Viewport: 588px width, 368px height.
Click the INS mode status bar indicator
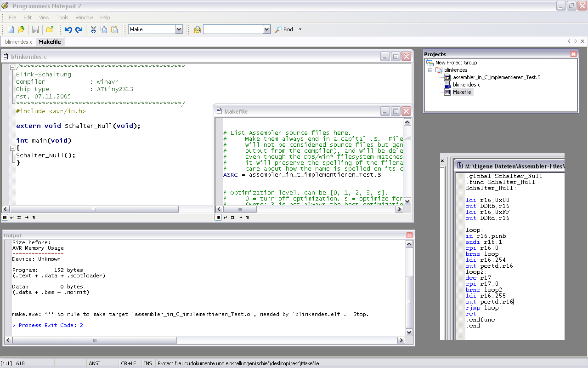click(x=147, y=363)
